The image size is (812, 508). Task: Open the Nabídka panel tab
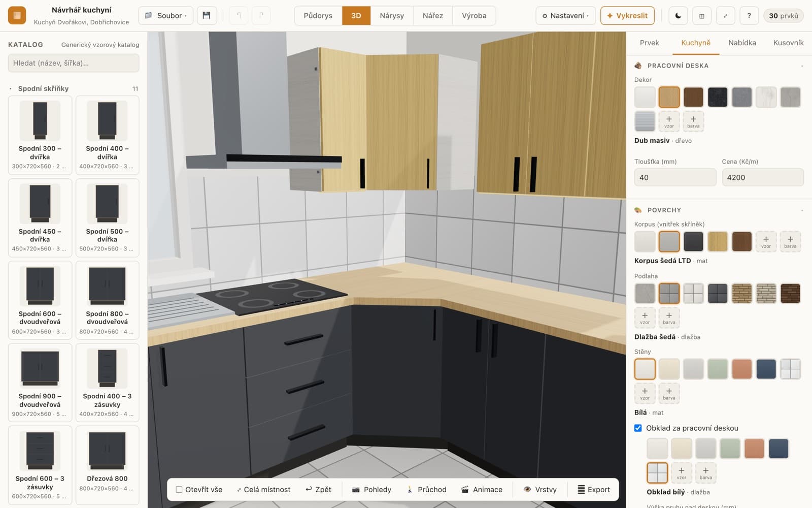[742, 43]
